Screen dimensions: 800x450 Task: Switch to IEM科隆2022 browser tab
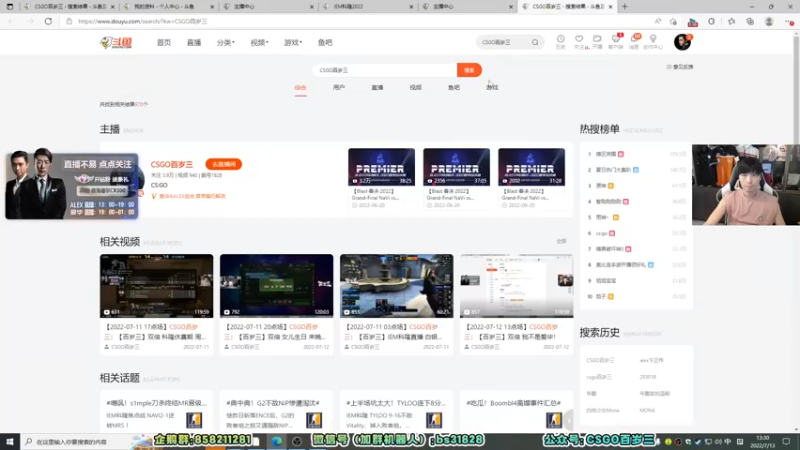point(368,7)
